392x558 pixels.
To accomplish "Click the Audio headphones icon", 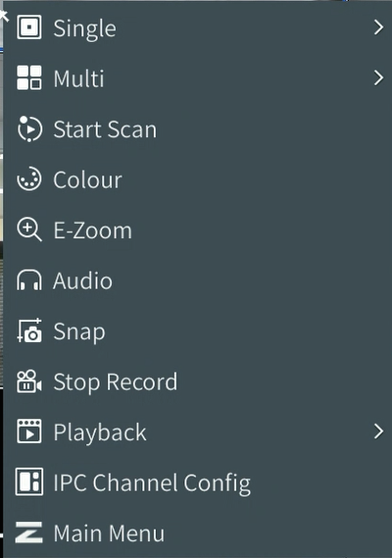I will click(29, 280).
